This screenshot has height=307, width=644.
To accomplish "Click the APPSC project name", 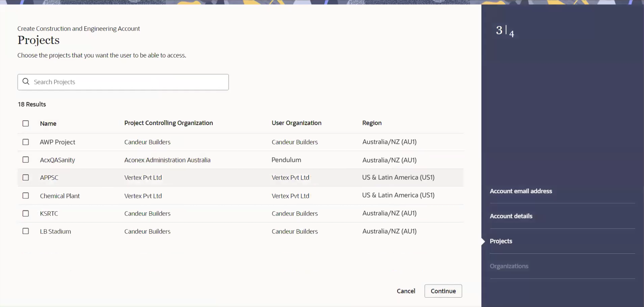I will coord(49,178).
